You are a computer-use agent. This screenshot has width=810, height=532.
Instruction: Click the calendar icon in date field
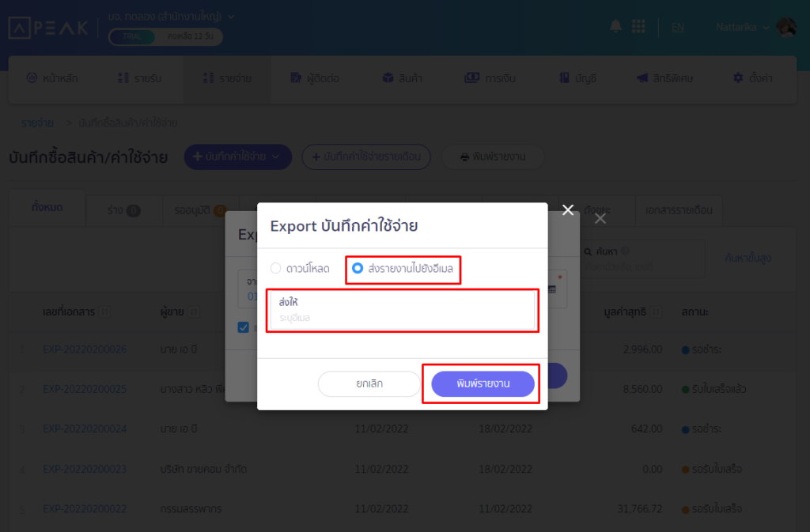(x=552, y=289)
